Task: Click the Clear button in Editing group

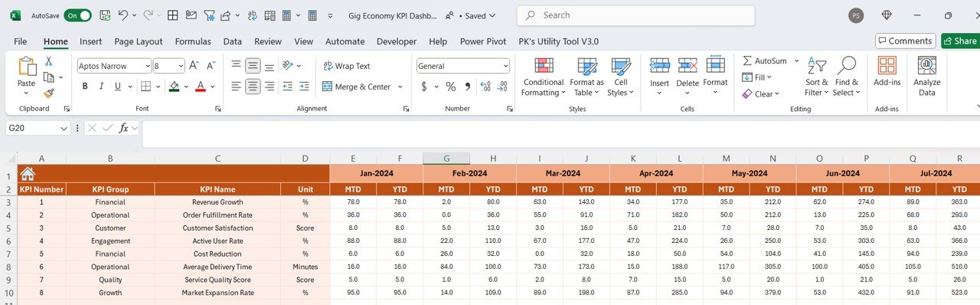Action: click(x=760, y=93)
